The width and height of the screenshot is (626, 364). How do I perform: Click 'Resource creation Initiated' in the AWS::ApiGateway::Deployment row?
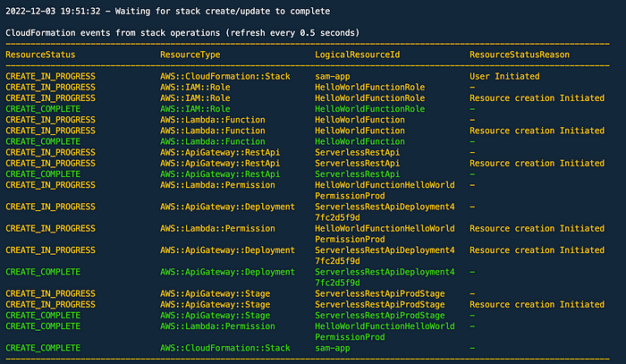point(537,250)
